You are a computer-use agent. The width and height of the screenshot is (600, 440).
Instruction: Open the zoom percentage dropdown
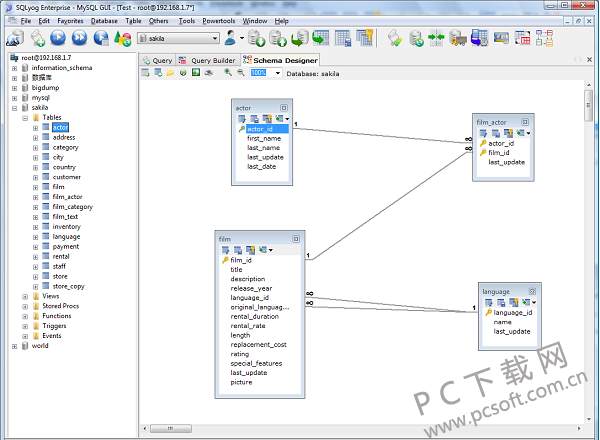278,73
